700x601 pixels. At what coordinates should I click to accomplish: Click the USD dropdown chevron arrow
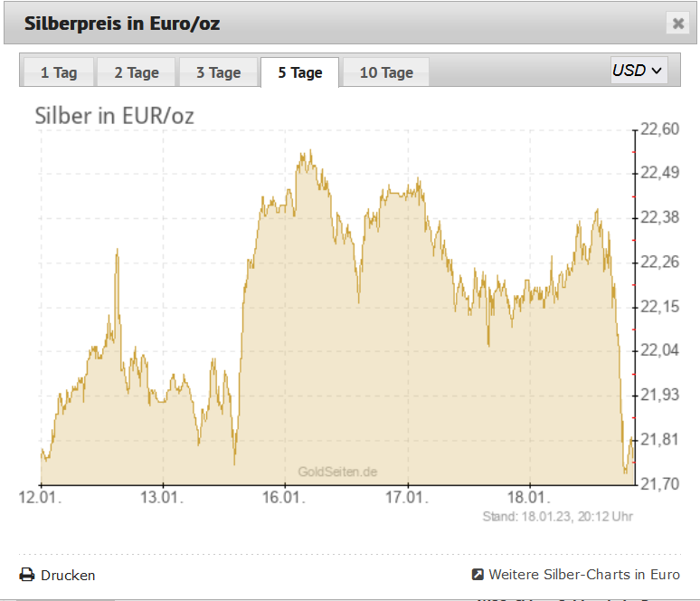657,71
